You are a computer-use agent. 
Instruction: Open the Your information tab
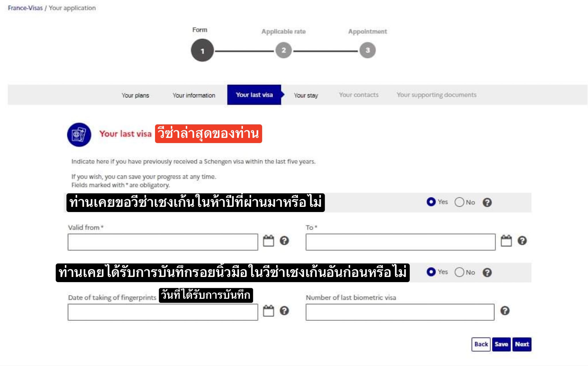(x=194, y=95)
